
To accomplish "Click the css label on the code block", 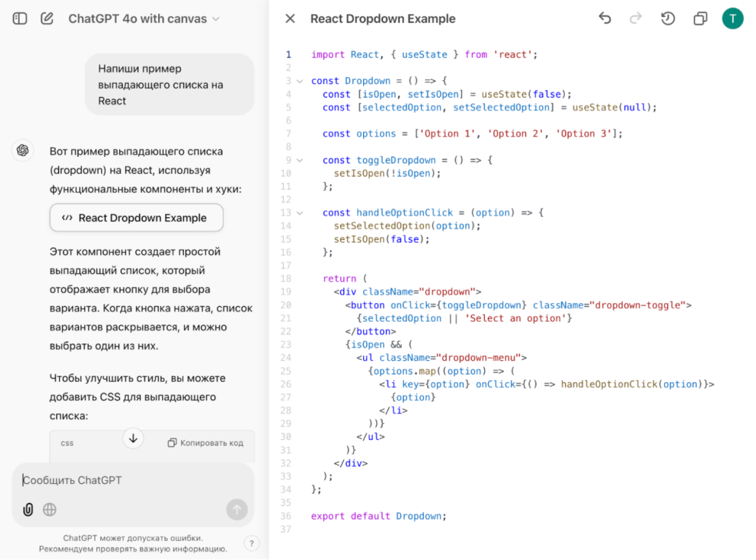I will [x=67, y=443].
